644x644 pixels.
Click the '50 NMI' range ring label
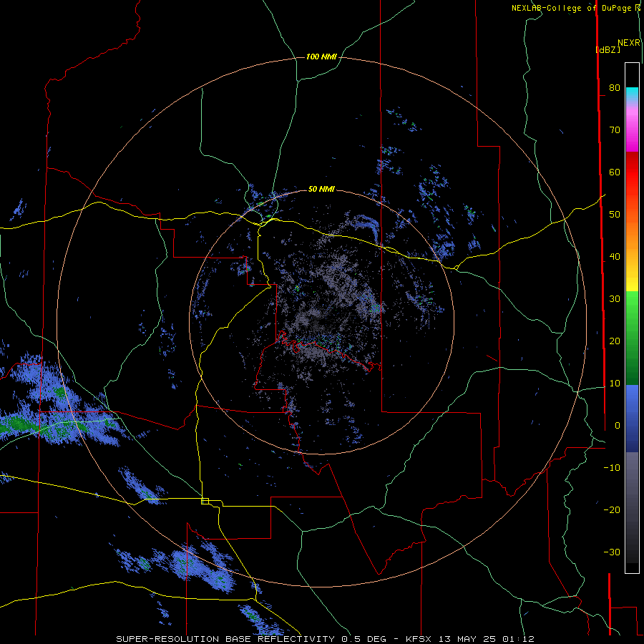(321, 190)
